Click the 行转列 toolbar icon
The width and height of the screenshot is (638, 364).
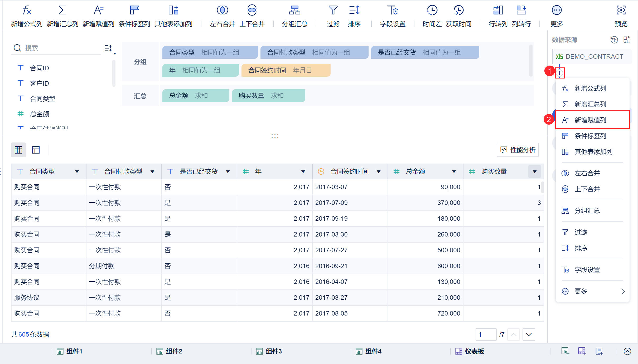498,11
